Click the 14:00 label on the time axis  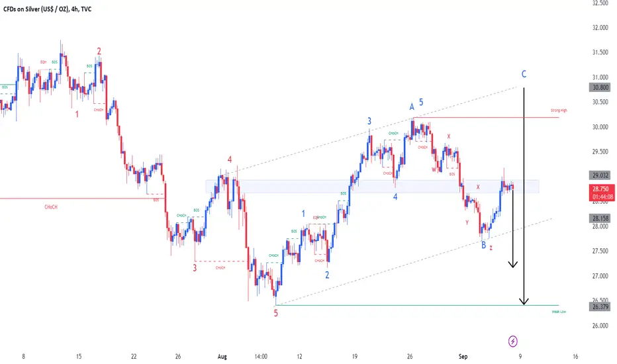coord(261,357)
